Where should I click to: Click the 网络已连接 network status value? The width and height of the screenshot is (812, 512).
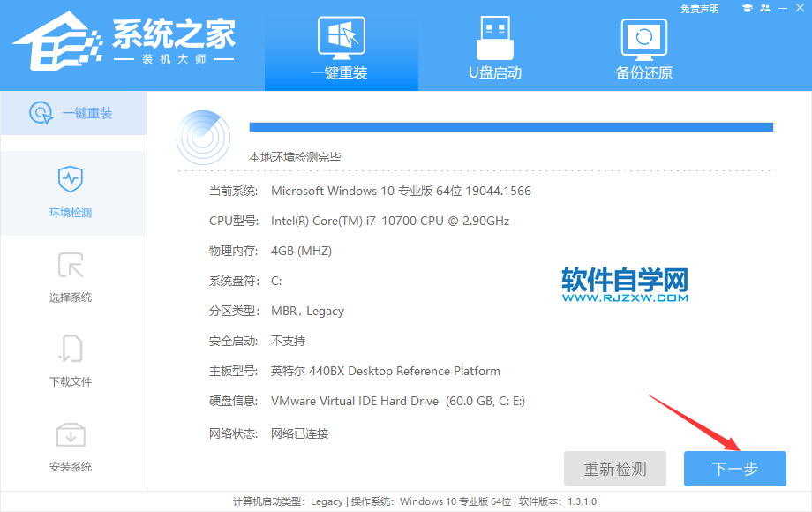coord(300,433)
